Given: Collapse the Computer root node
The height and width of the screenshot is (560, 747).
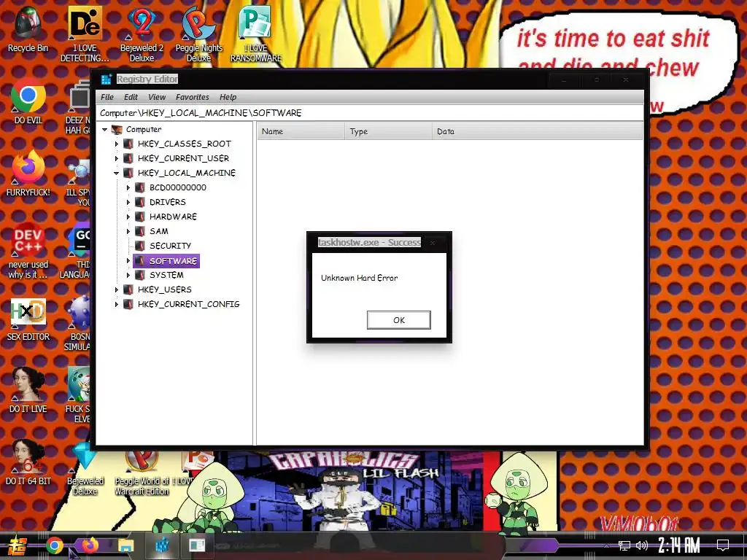Looking at the screenshot, I should [105, 130].
